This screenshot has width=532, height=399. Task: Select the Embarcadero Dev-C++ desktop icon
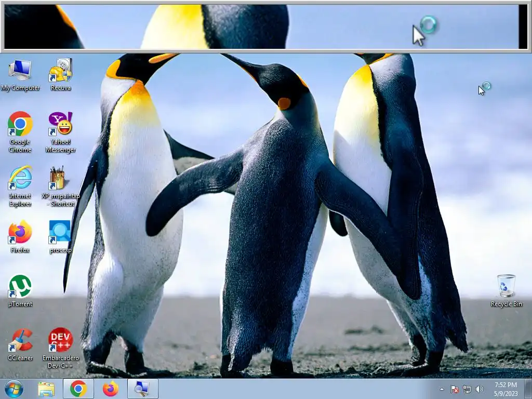click(60, 348)
